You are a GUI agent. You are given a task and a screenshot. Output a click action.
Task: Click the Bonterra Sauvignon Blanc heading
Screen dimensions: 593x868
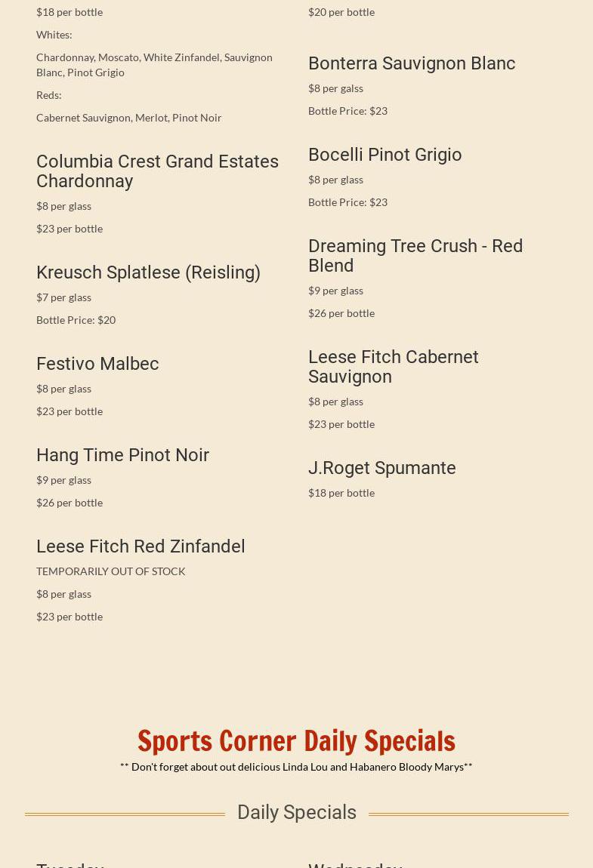412,63
